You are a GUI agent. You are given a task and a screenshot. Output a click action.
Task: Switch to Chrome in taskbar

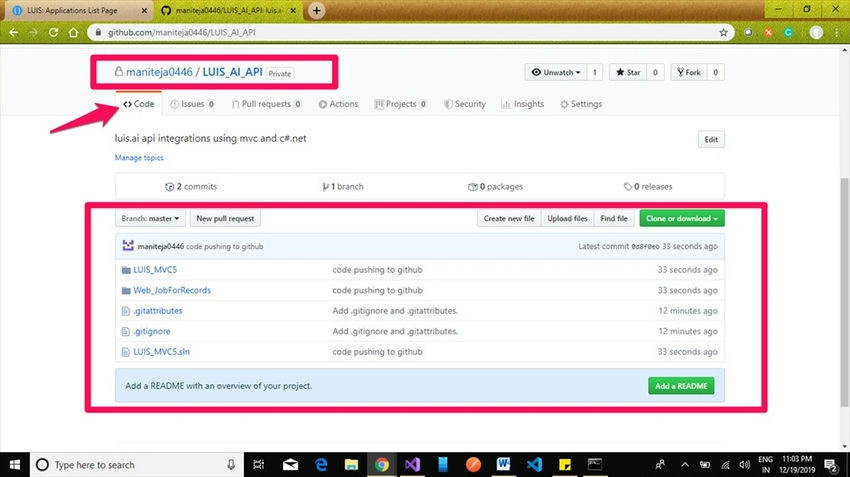(x=382, y=465)
